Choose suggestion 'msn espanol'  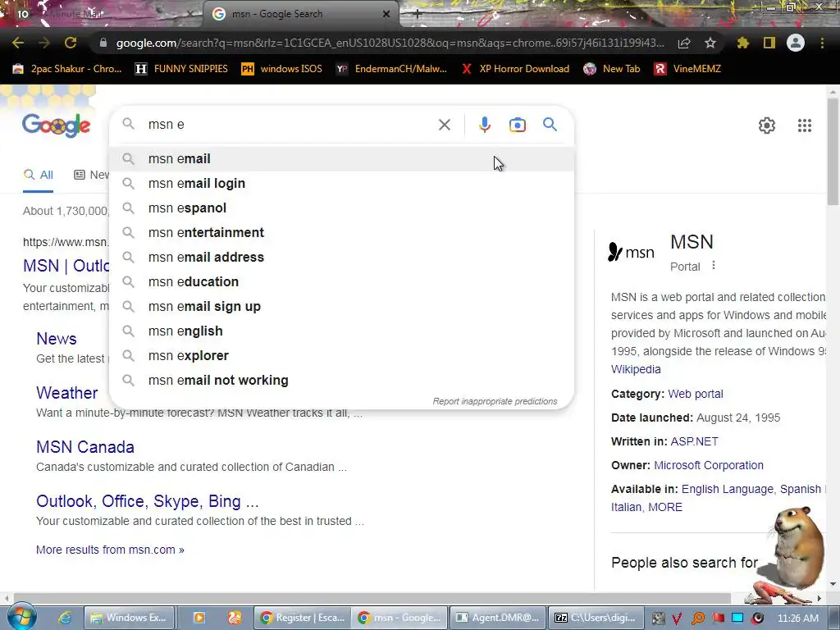tap(341, 208)
